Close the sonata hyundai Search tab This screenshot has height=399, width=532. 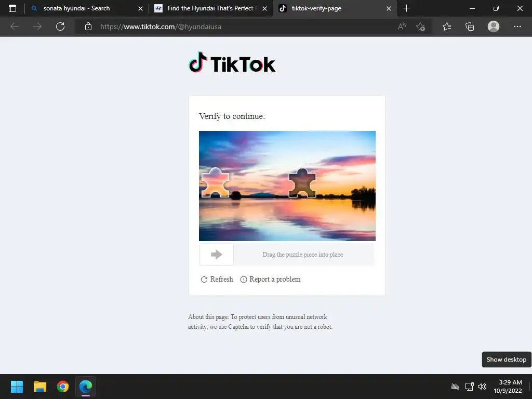[x=140, y=8]
